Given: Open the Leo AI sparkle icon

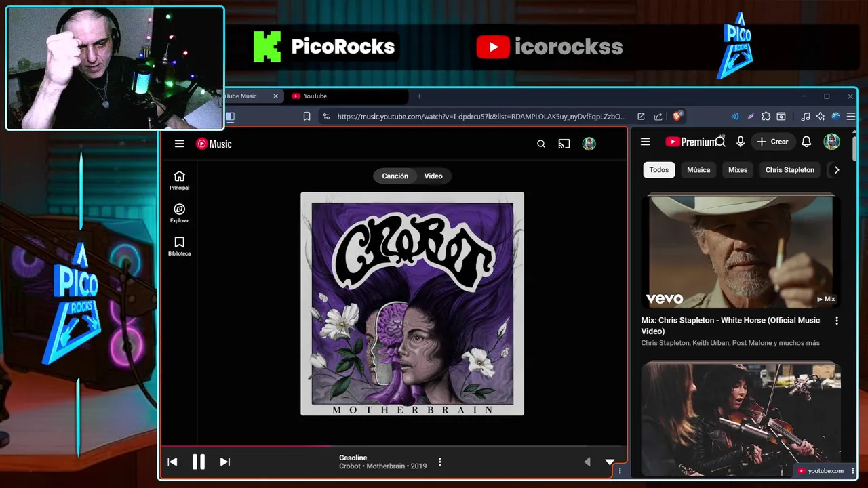Looking at the screenshot, I should coord(821,117).
